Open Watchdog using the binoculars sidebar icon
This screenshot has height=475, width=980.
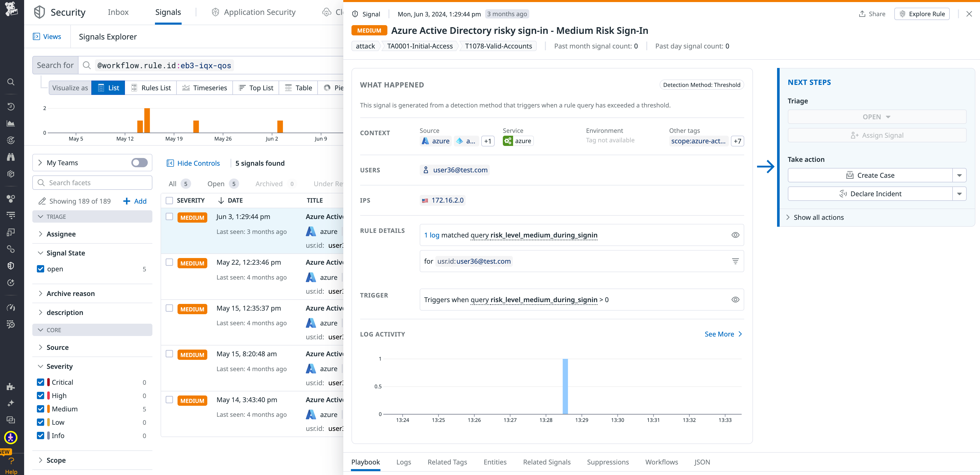click(11, 157)
